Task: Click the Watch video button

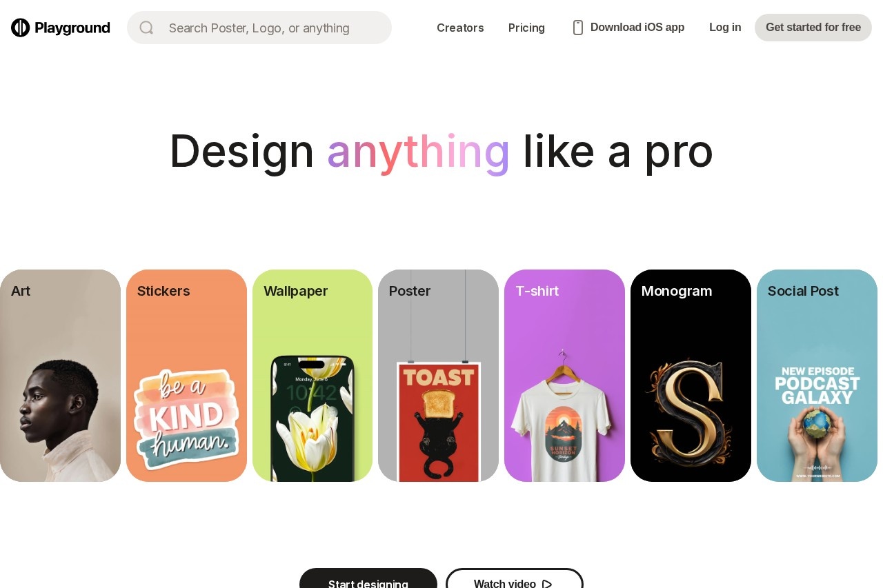Action: (515, 579)
